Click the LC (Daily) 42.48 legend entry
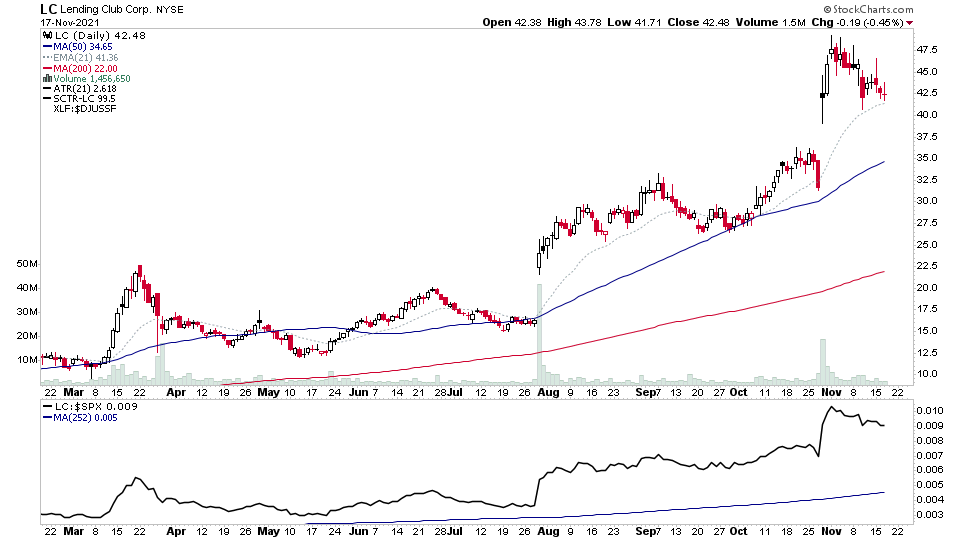 pyautogui.click(x=100, y=36)
